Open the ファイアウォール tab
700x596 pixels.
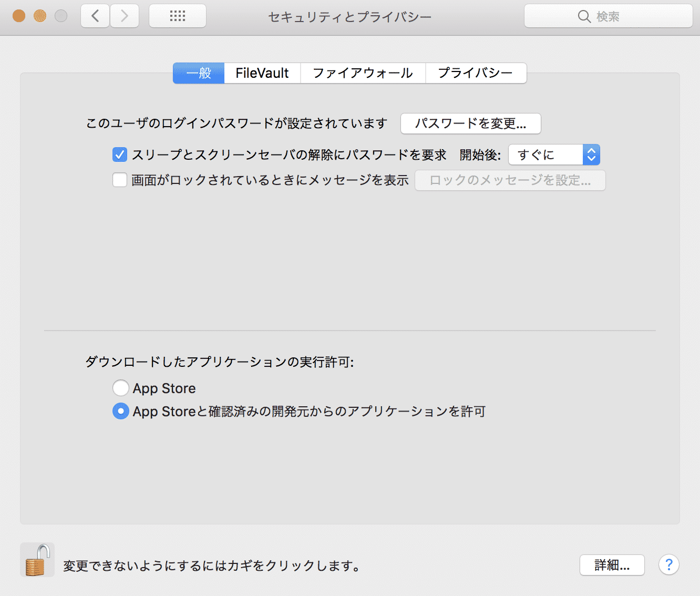point(363,73)
